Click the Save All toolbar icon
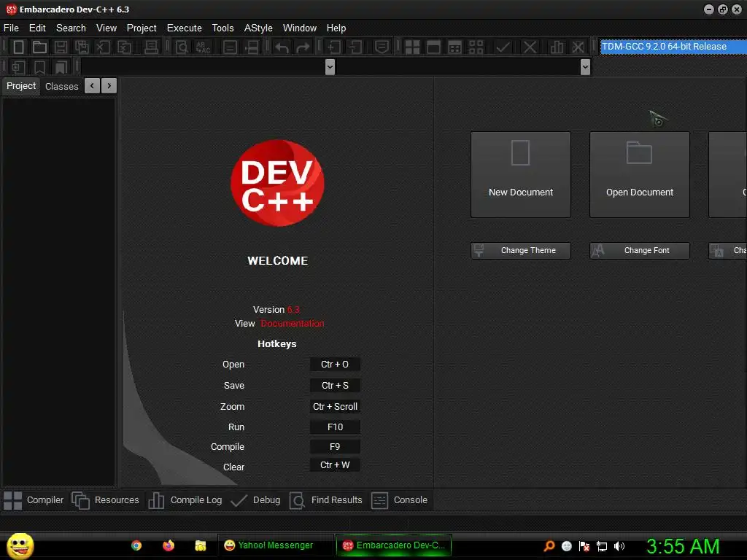The width and height of the screenshot is (747, 560). point(82,47)
